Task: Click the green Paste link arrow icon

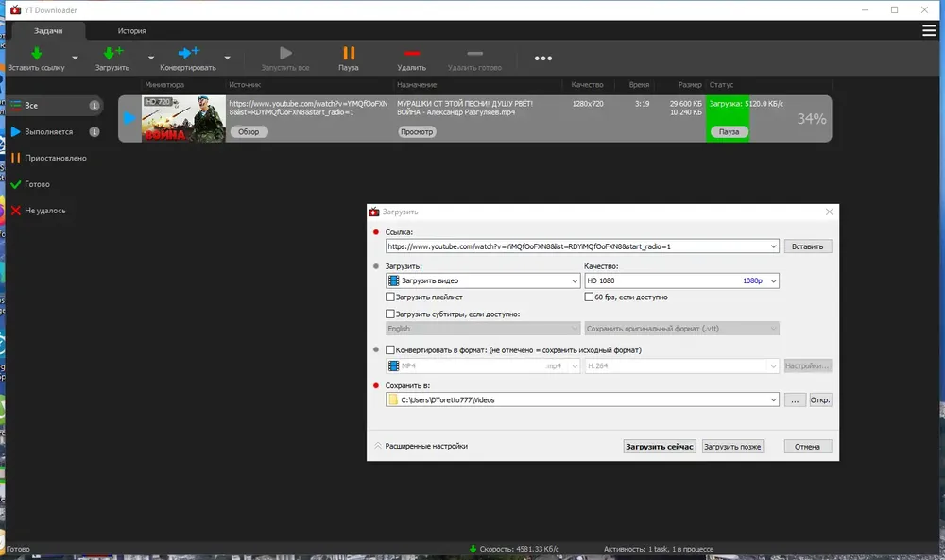Action: 37,53
